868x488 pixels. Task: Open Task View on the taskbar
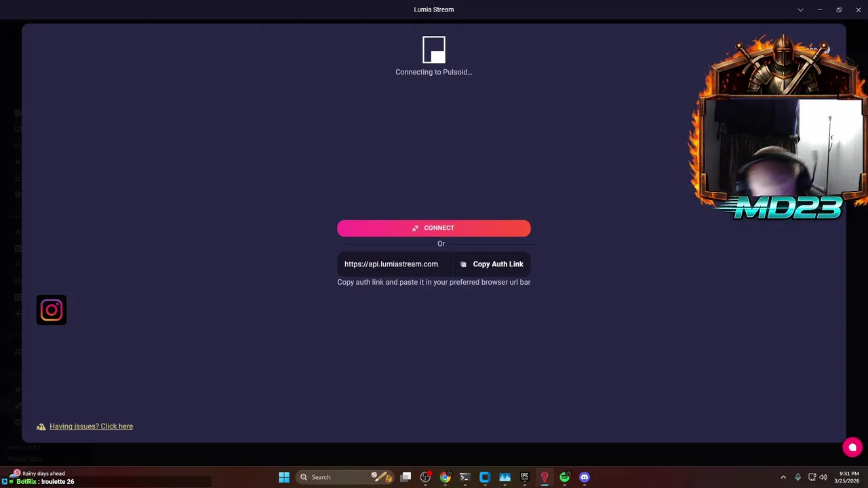(x=406, y=477)
